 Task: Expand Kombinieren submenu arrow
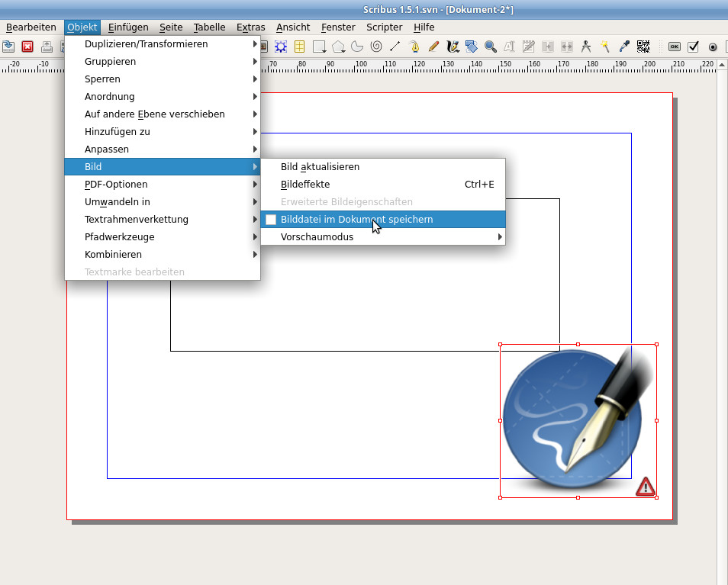click(x=255, y=255)
